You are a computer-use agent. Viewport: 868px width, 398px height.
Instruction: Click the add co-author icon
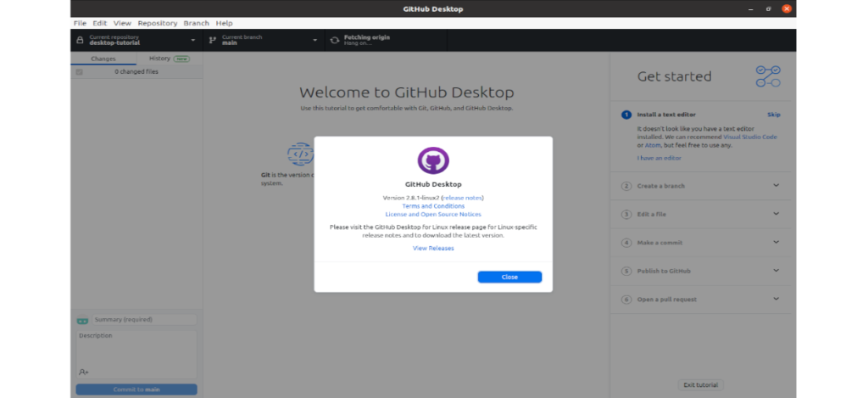[84, 372]
